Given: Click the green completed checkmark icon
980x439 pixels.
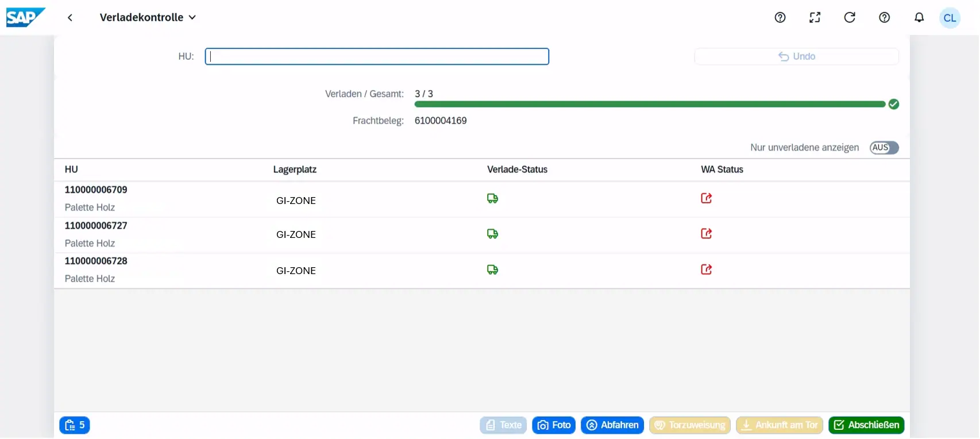Looking at the screenshot, I should point(894,104).
